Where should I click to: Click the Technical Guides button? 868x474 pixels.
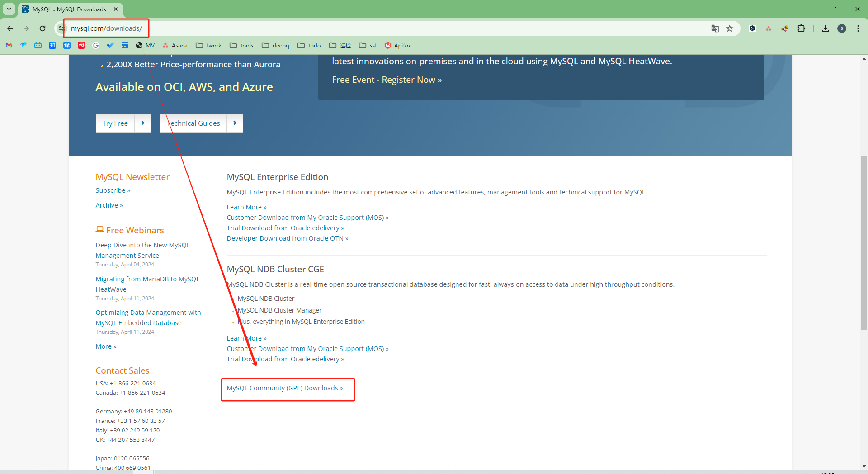click(x=202, y=123)
